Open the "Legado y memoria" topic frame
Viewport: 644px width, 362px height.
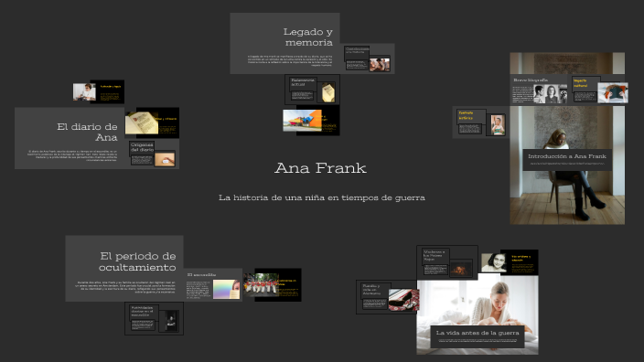click(x=284, y=43)
